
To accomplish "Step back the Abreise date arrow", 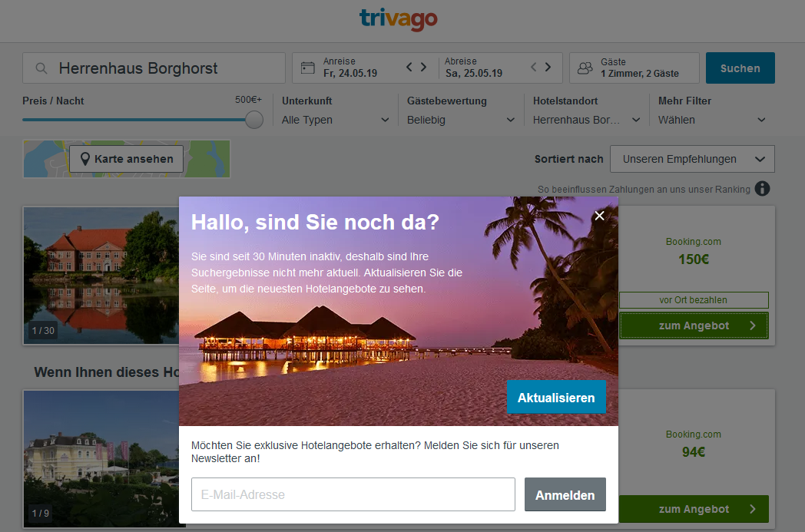I will [x=534, y=67].
